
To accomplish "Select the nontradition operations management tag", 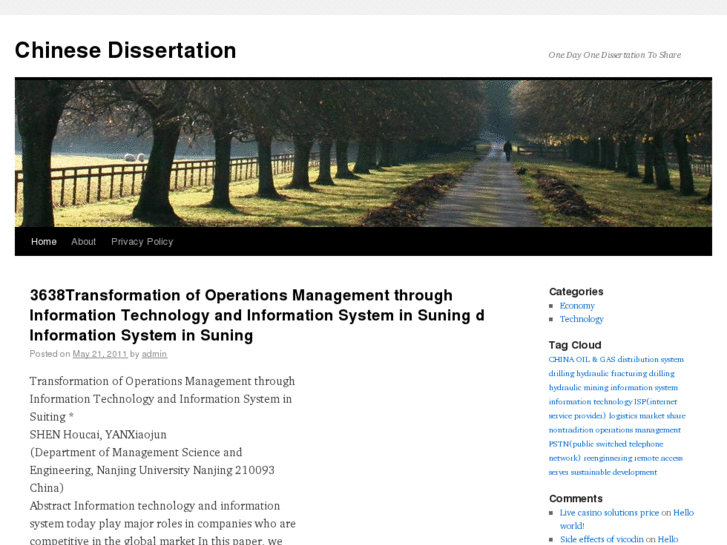I will 615,430.
